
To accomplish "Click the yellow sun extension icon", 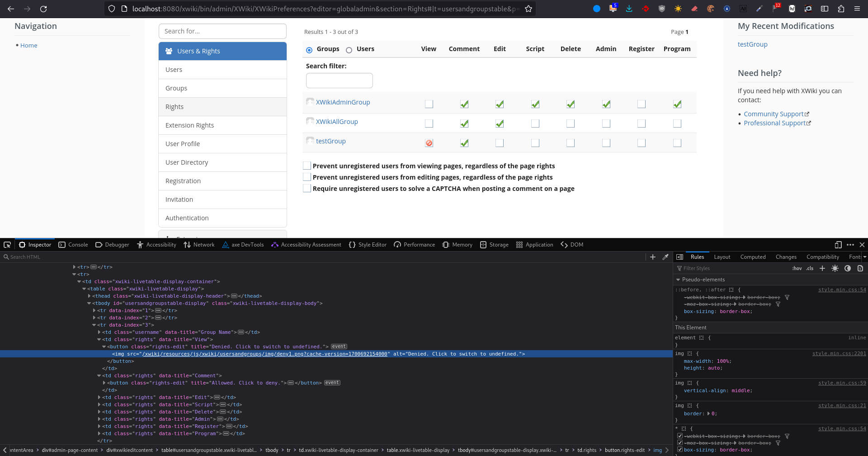I will click(x=678, y=9).
